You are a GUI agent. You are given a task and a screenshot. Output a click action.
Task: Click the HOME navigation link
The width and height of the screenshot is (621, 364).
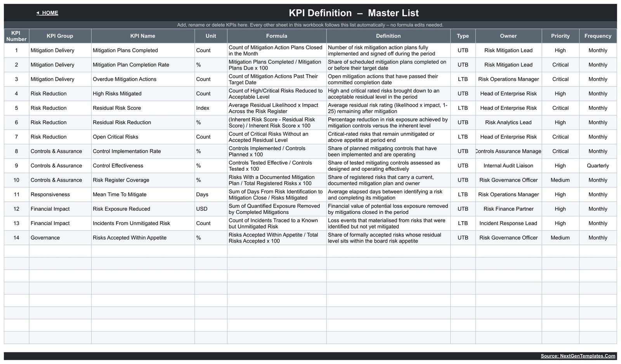[47, 13]
